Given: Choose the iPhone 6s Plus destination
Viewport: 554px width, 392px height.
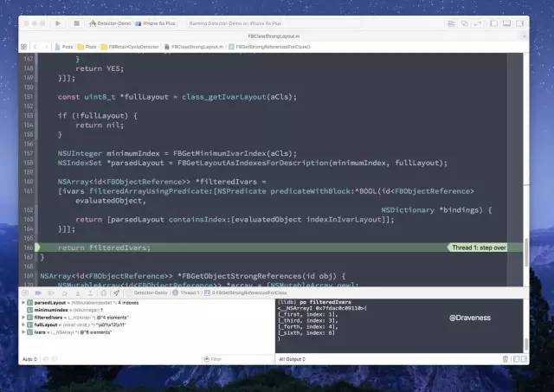Looking at the screenshot, I should tap(156, 23).
